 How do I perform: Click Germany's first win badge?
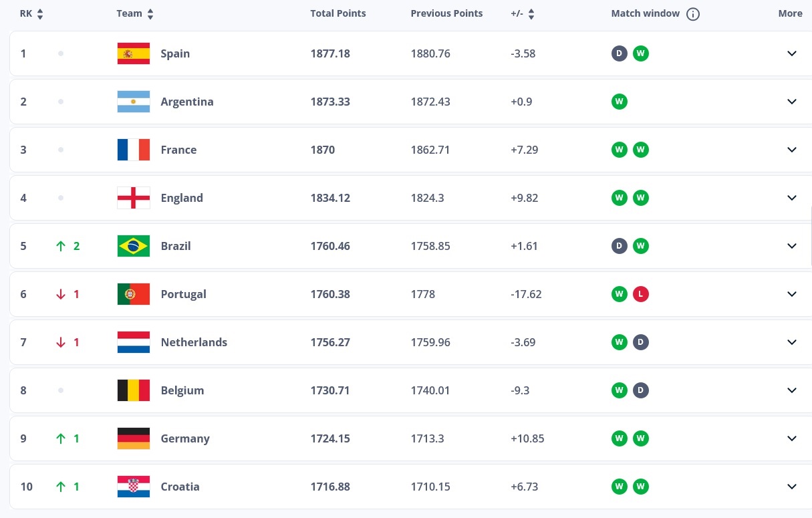619,438
